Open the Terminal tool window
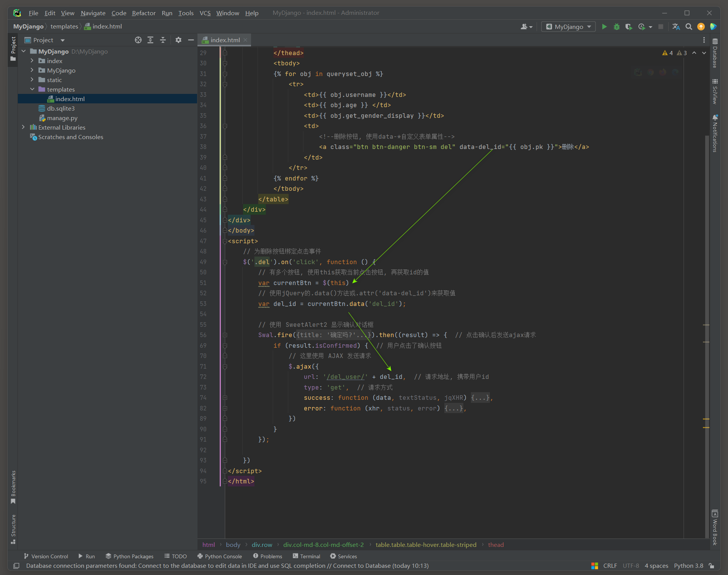Viewport: 728px width, 575px height. pos(306,556)
